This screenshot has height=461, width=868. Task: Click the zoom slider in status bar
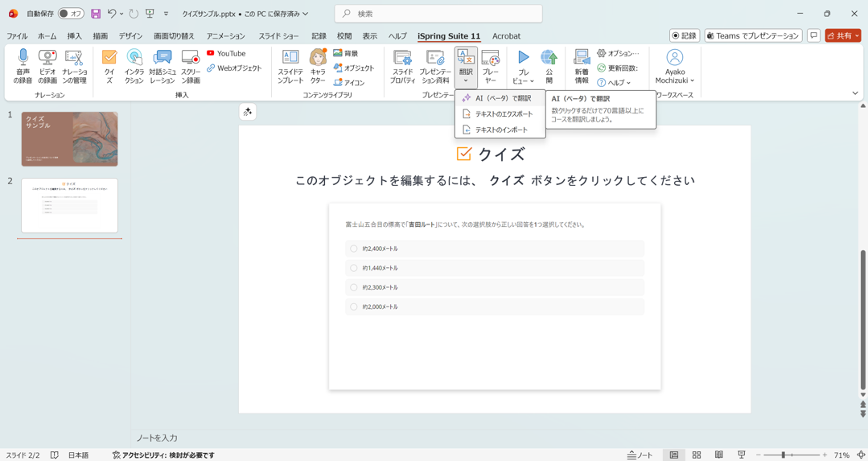pos(783,455)
